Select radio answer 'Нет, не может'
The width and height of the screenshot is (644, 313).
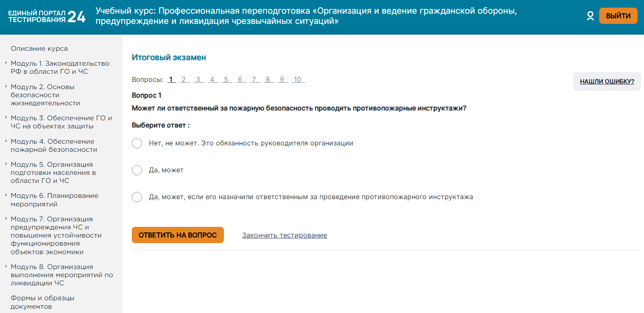(x=137, y=143)
